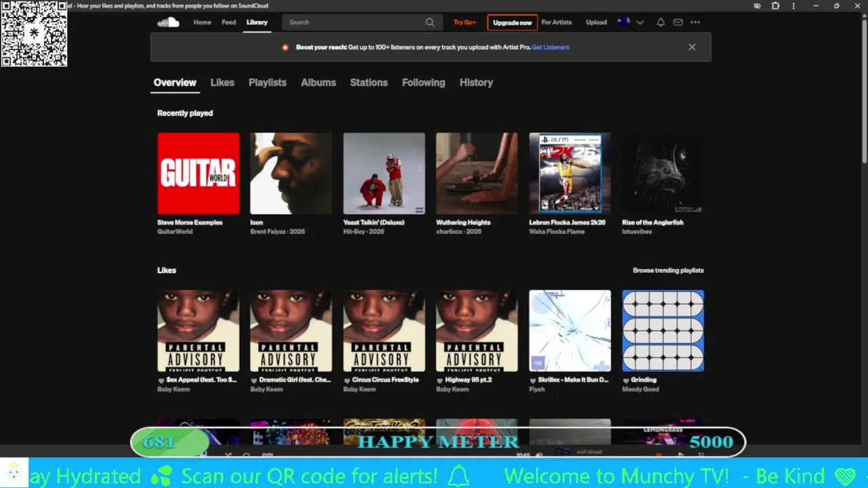The height and width of the screenshot is (488, 868).
Task: Open Brent Faiyaz Icon album cover
Action: tap(291, 174)
